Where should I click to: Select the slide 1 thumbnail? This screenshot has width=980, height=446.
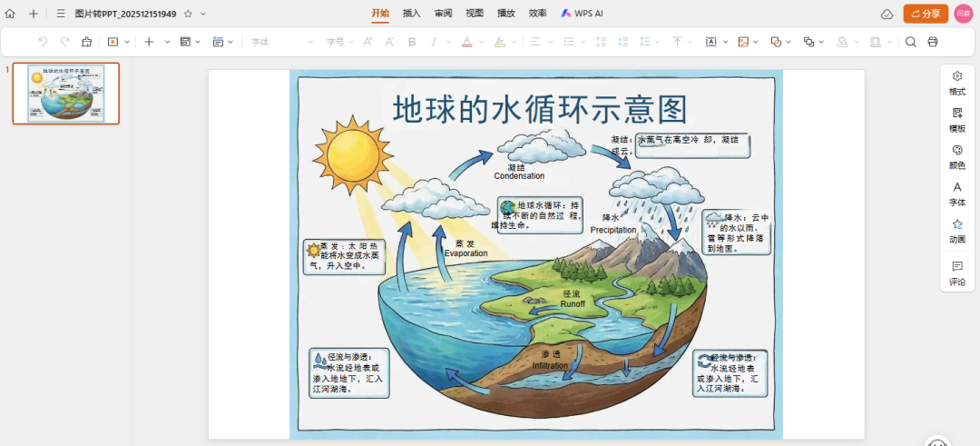[x=66, y=94]
